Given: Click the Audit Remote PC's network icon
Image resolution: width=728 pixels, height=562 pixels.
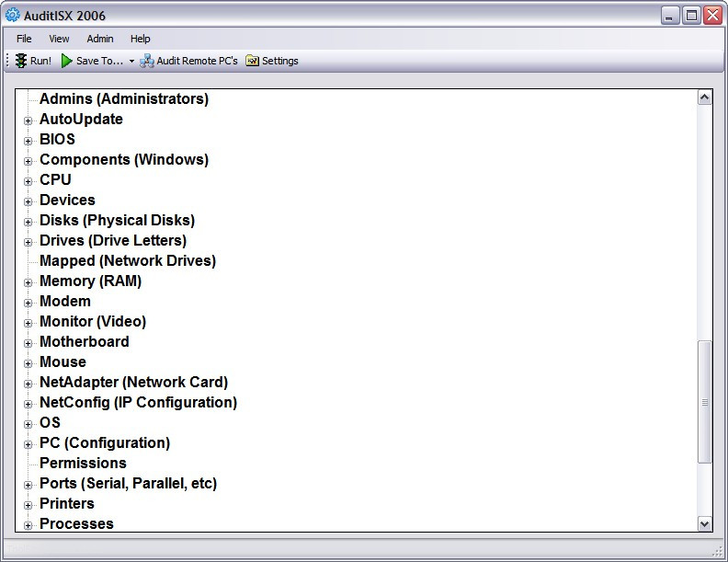Looking at the screenshot, I should click(147, 61).
